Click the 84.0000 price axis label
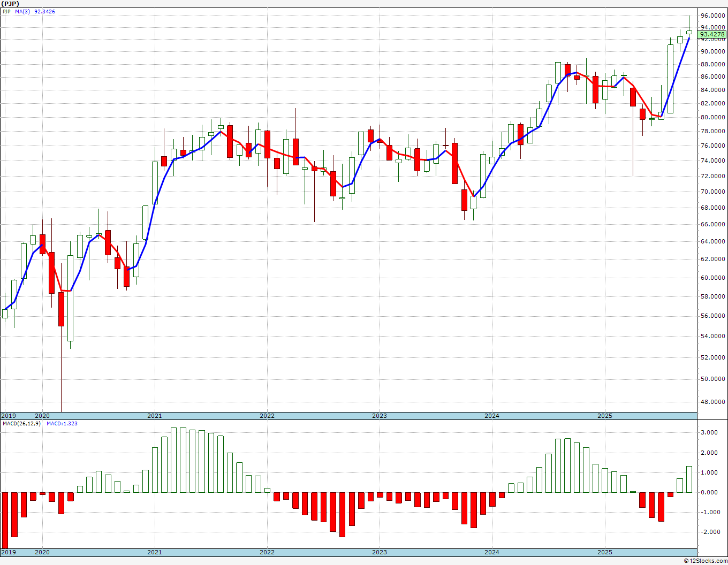Image resolution: width=728 pixels, height=565 pixels. tap(713, 90)
